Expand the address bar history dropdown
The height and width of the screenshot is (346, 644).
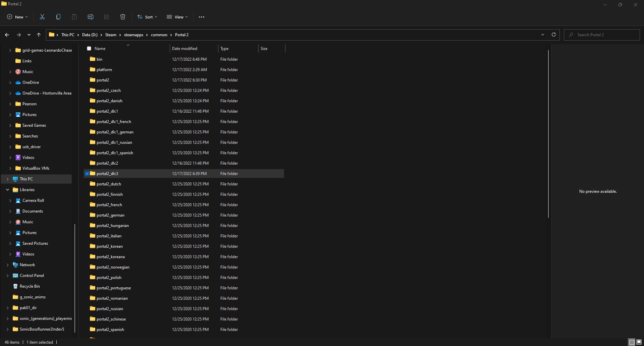(543, 35)
